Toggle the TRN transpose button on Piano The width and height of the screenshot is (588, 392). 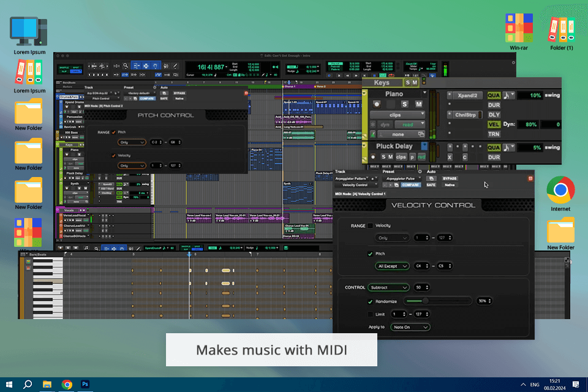coord(494,134)
